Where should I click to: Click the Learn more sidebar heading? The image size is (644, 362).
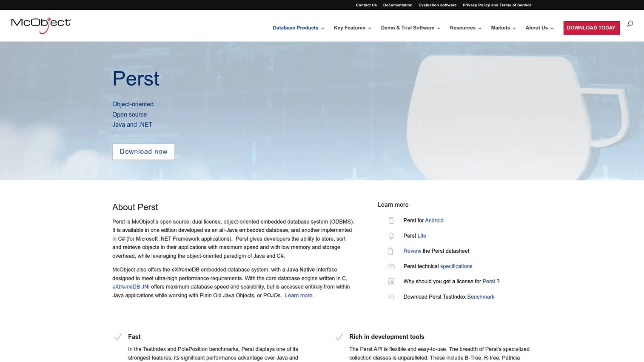click(393, 205)
